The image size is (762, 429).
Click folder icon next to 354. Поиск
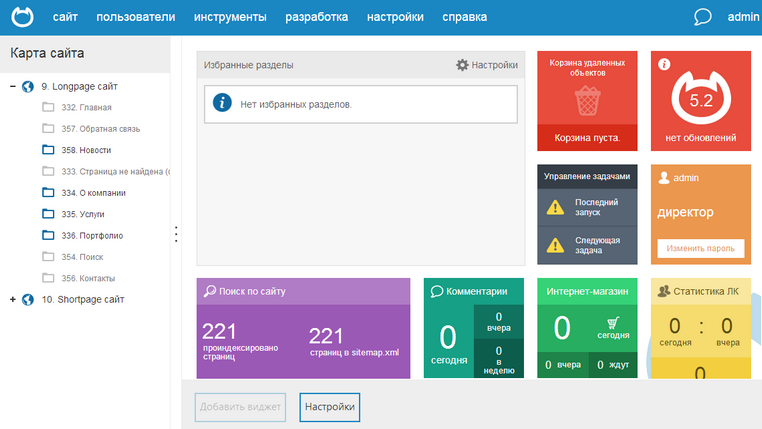(x=48, y=257)
